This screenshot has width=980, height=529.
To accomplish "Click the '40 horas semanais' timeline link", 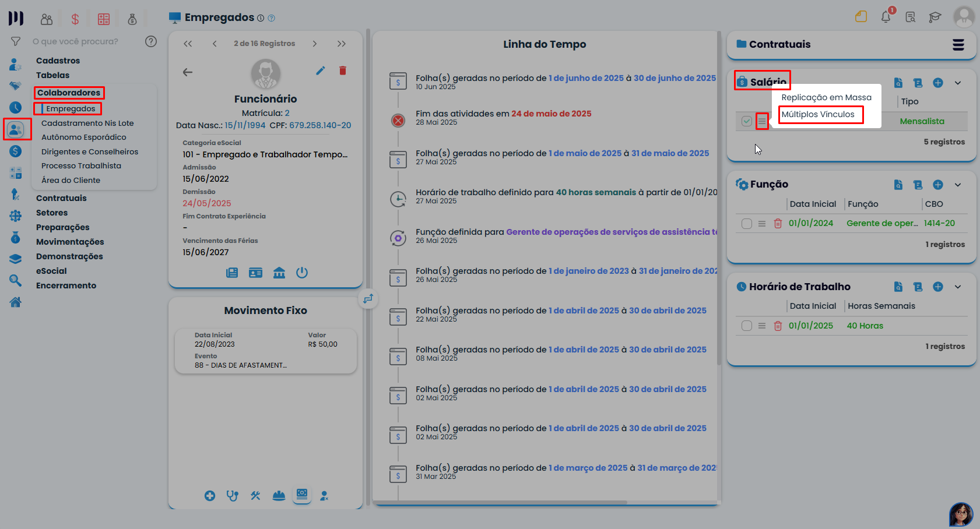I will [596, 192].
